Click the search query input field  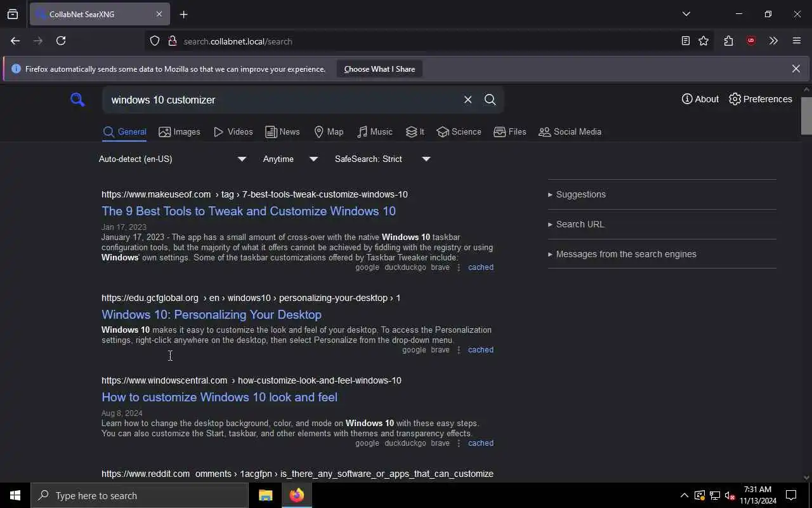(282, 100)
